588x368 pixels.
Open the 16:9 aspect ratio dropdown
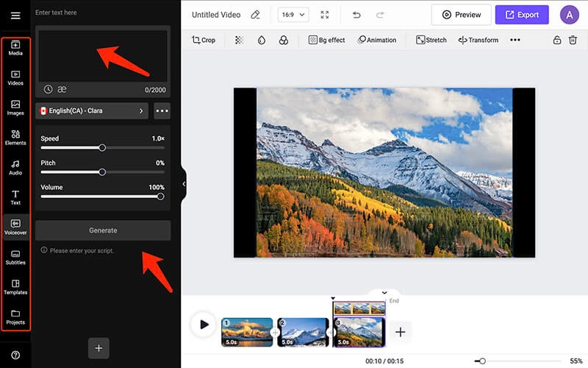pyautogui.click(x=293, y=15)
